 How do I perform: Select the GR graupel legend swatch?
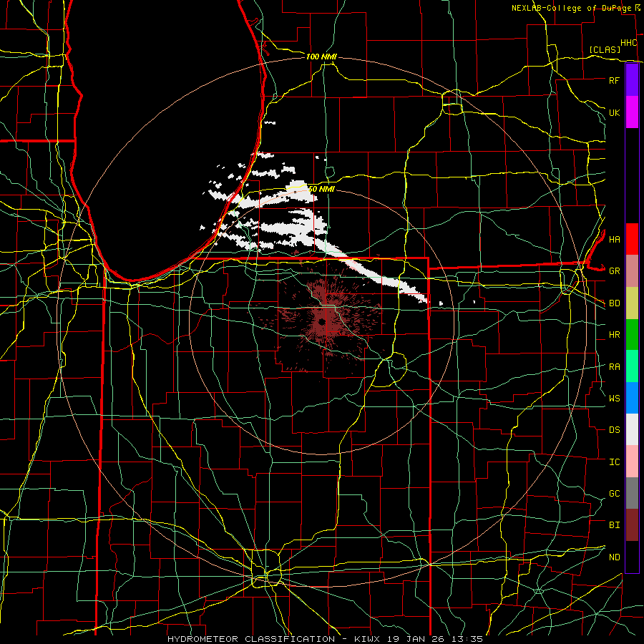click(x=632, y=271)
